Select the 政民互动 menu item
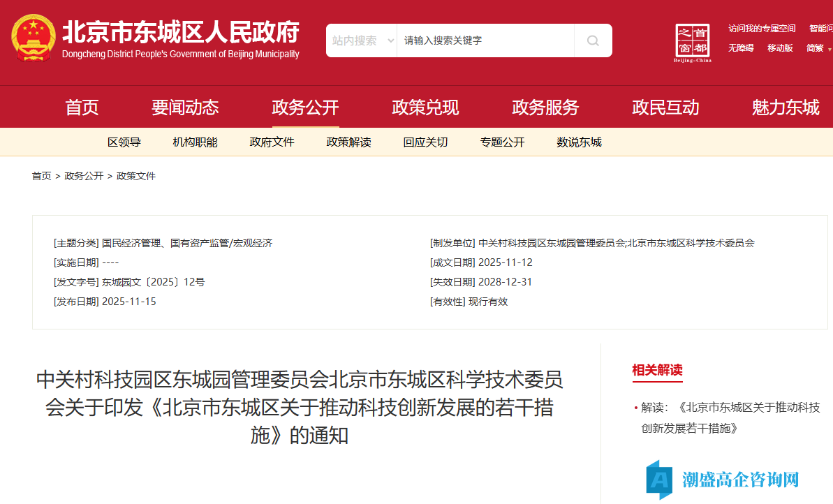The height and width of the screenshot is (504, 833). point(665,107)
